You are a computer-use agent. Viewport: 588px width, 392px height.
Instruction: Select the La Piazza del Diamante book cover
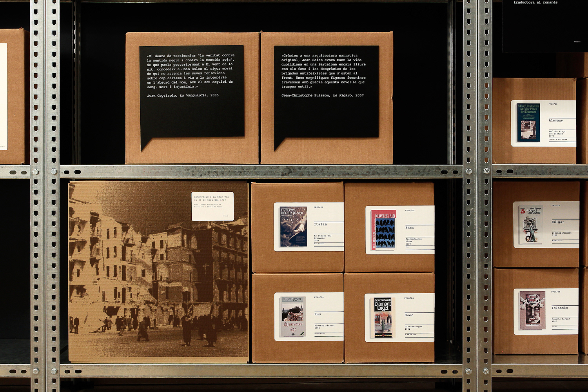tap(293, 227)
